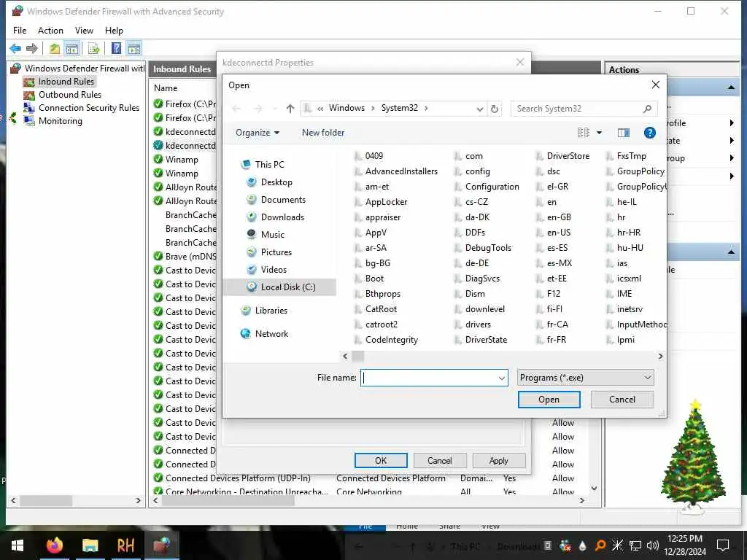Viewport: 747px width, 560px height.
Task: Click Cancel in the Open dialog
Action: click(622, 400)
